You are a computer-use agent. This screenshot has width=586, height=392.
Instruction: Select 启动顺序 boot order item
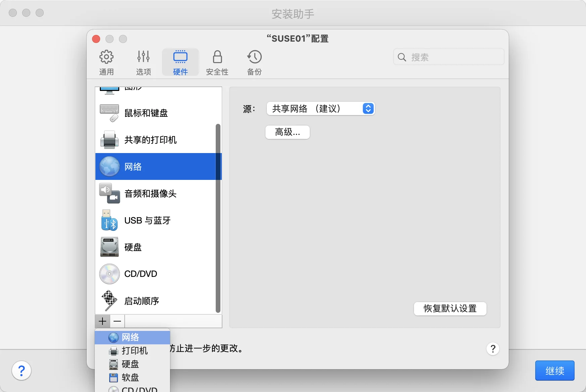[158, 301]
